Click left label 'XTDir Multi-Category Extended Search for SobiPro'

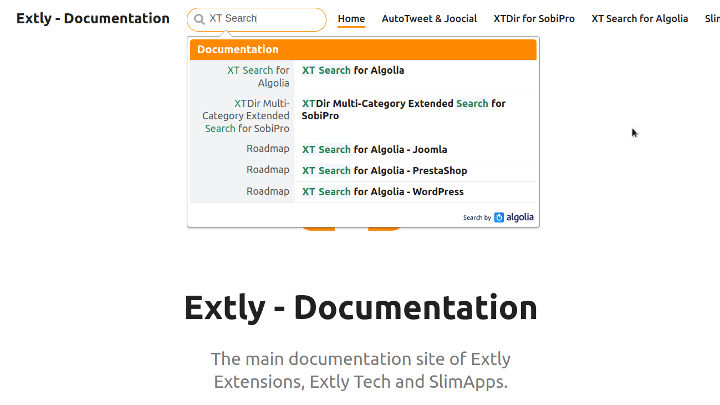[x=246, y=116]
